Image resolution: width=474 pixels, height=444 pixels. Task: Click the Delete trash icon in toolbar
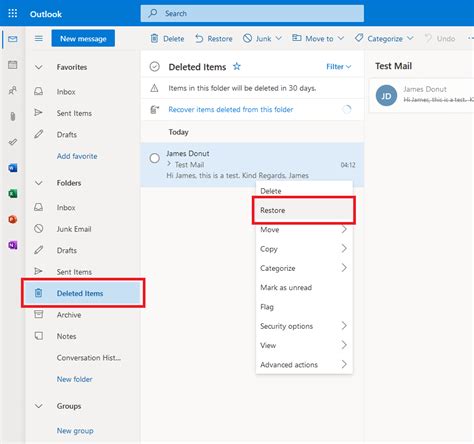point(154,39)
